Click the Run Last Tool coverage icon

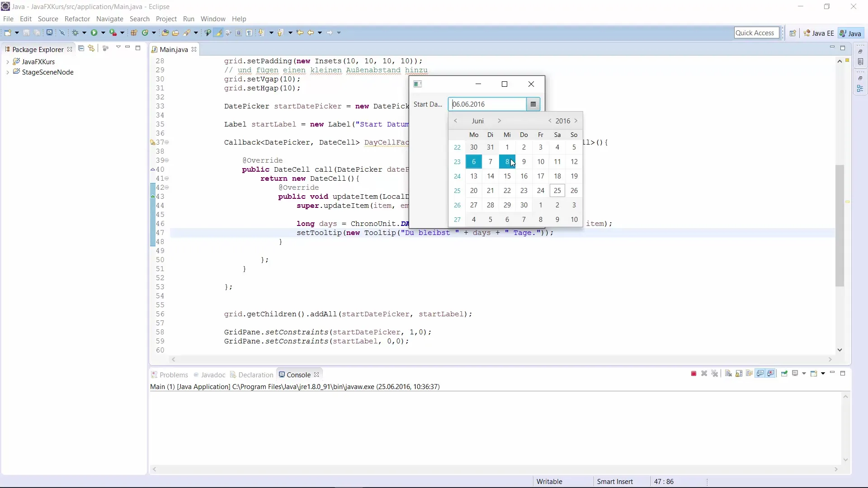coord(113,33)
